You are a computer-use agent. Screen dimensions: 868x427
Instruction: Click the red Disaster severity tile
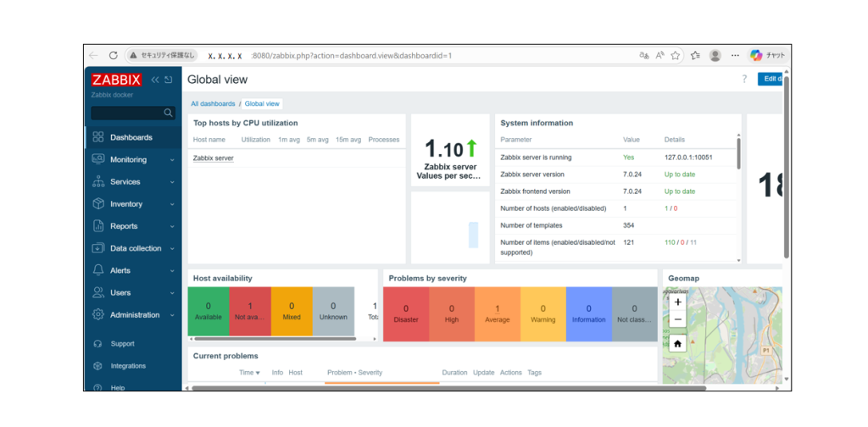(406, 313)
